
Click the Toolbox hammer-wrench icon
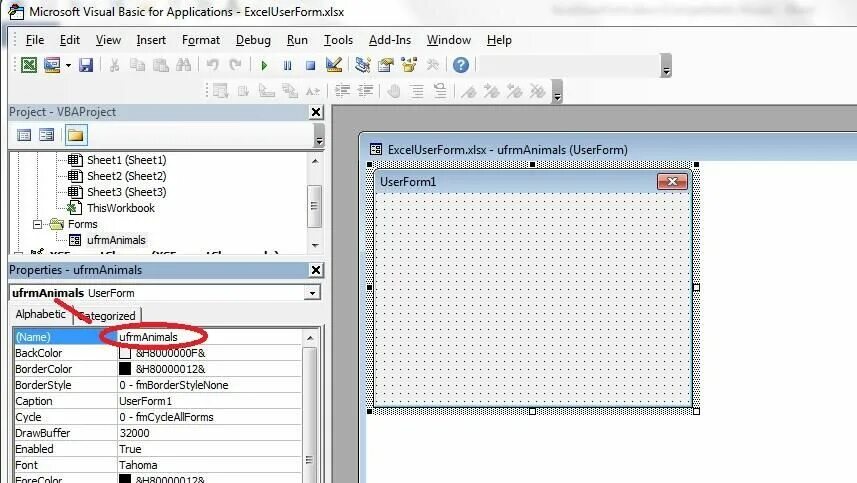(432, 65)
